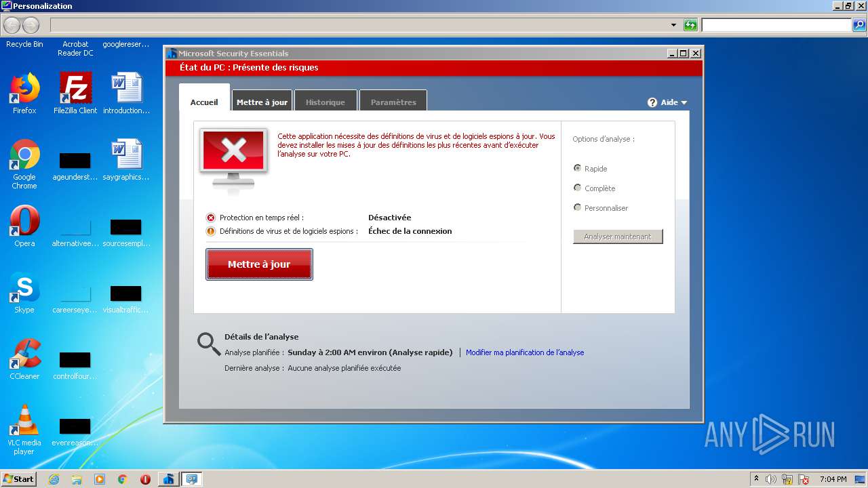868x488 pixels.
Task: Click the Internet Explorer taskbar icon
Action: click(x=54, y=479)
